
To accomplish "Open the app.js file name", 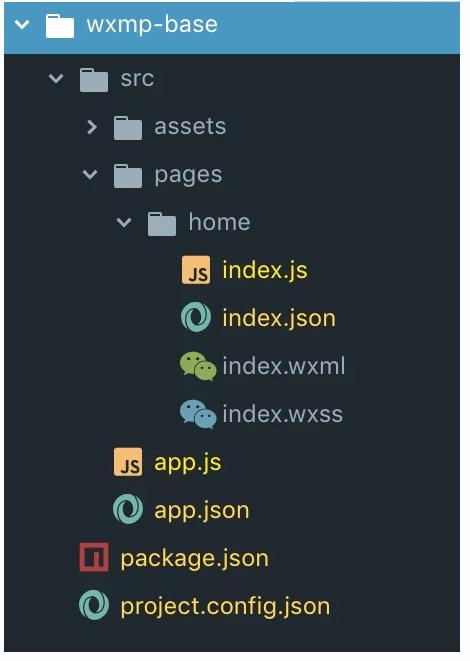I will (x=188, y=463).
